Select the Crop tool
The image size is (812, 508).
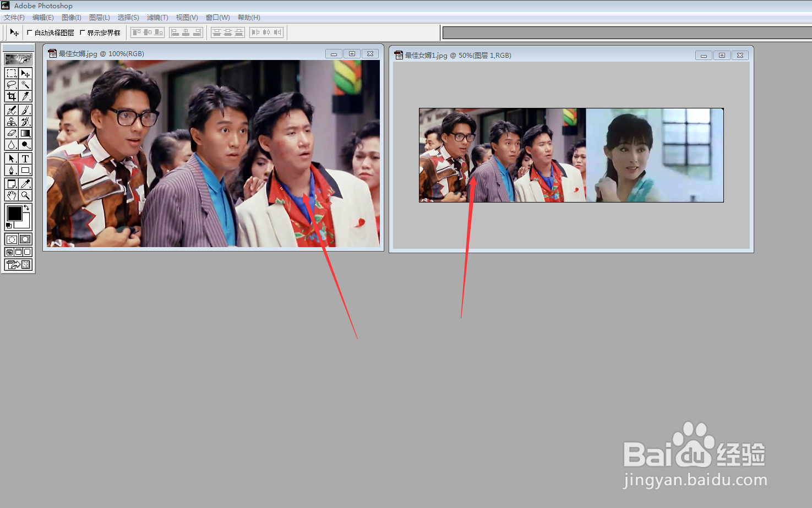(x=12, y=96)
